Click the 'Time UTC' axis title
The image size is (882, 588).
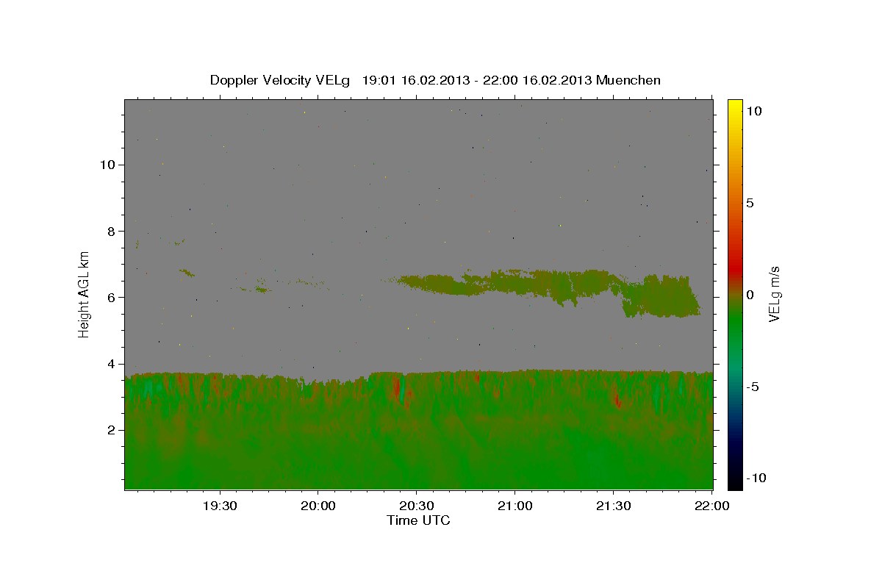click(x=418, y=520)
